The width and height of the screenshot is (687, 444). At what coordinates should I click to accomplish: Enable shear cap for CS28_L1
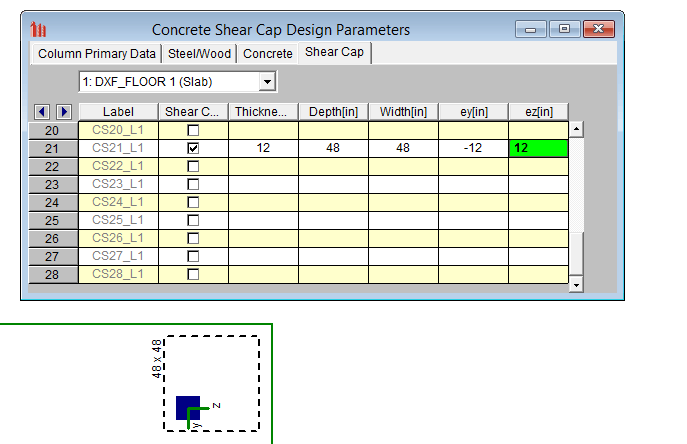(193, 274)
